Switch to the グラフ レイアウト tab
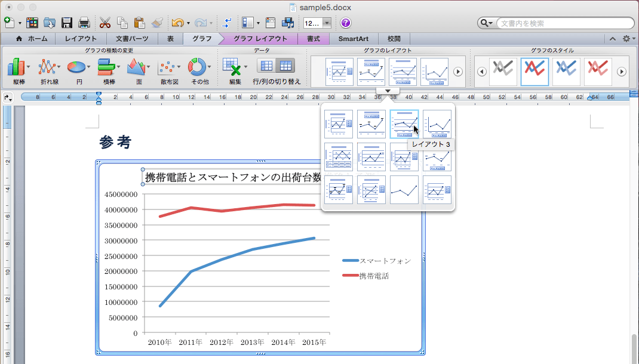The height and width of the screenshot is (364, 639). [260, 39]
